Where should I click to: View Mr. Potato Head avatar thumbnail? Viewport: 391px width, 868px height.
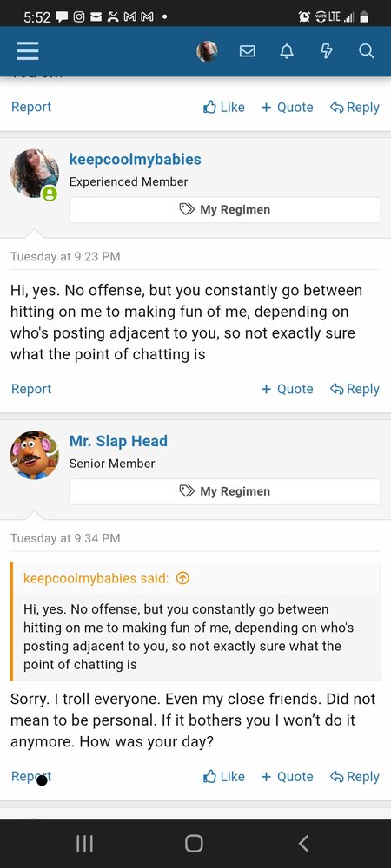point(35,455)
